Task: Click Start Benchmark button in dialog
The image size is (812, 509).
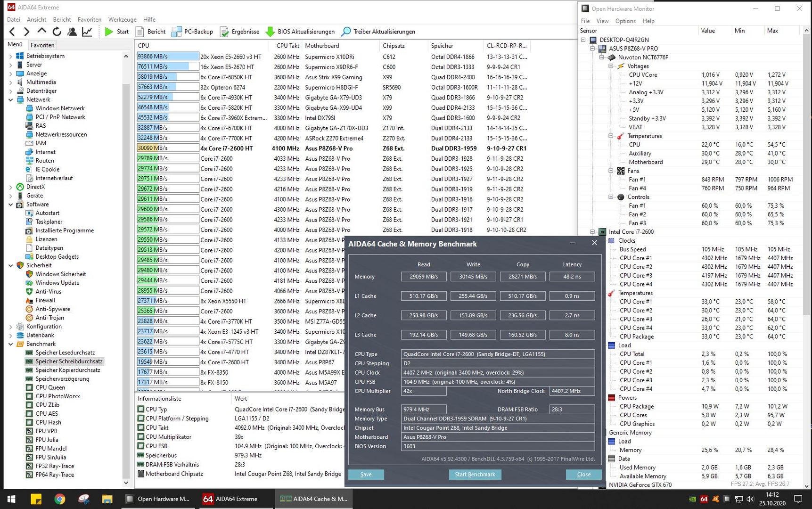Action: point(475,475)
